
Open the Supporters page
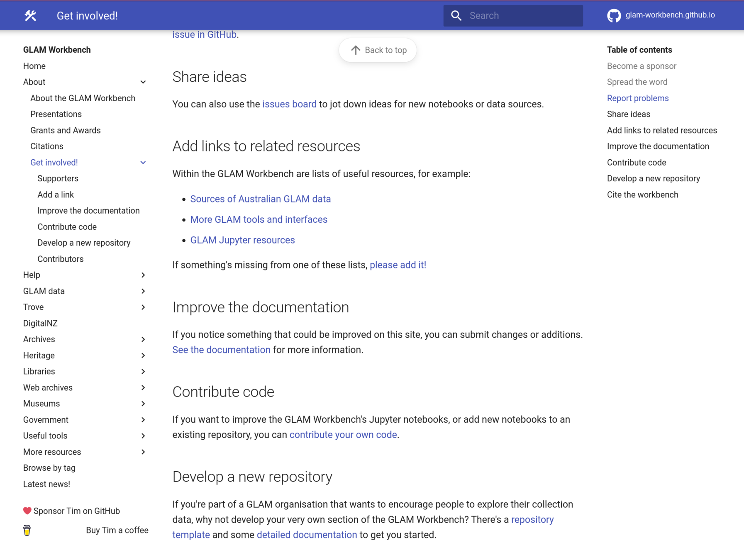point(58,178)
